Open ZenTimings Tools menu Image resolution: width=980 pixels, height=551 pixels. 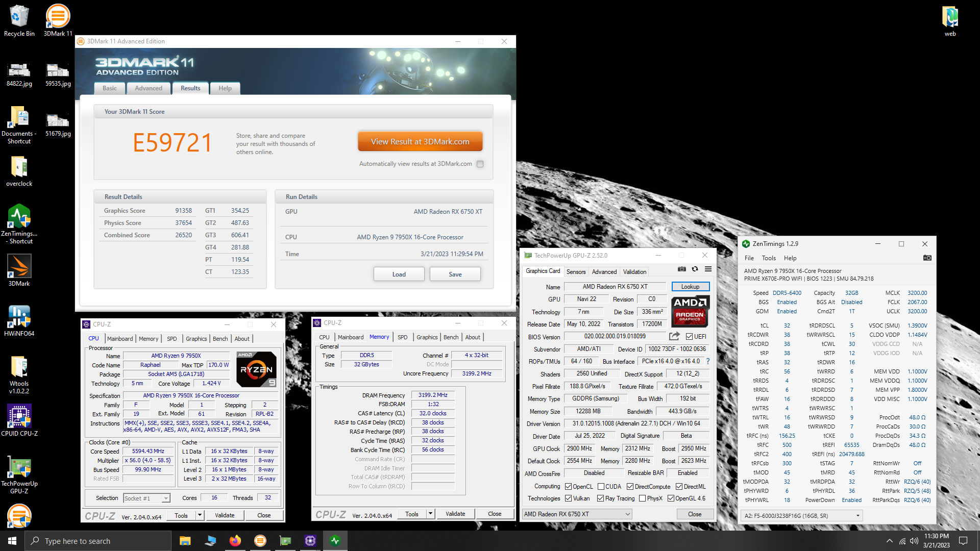pyautogui.click(x=769, y=258)
